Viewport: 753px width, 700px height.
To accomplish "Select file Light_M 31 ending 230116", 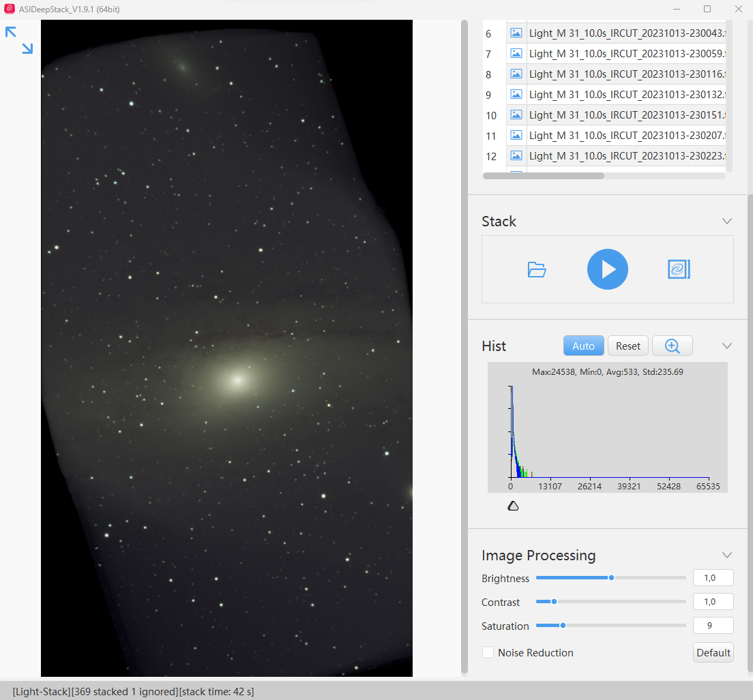I will (x=627, y=74).
